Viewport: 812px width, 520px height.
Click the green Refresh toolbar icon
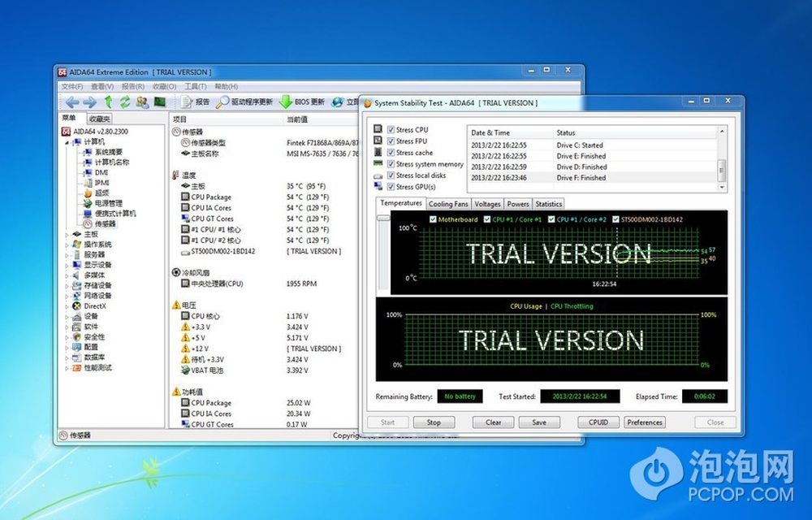click(x=125, y=102)
